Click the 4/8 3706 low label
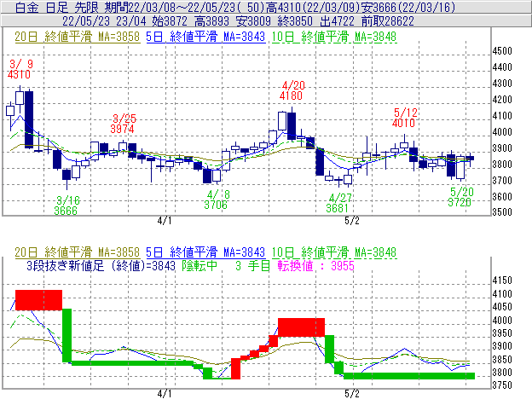Viewport: 532px width, 405px height. (x=217, y=200)
